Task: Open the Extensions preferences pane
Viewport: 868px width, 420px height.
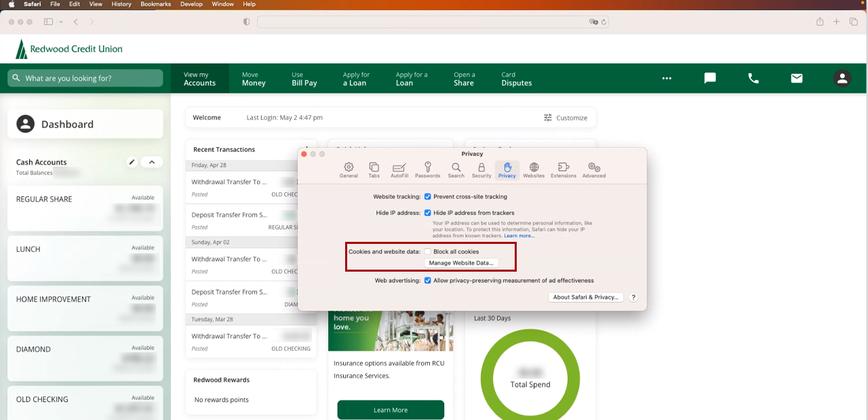Action: (x=564, y=170)
